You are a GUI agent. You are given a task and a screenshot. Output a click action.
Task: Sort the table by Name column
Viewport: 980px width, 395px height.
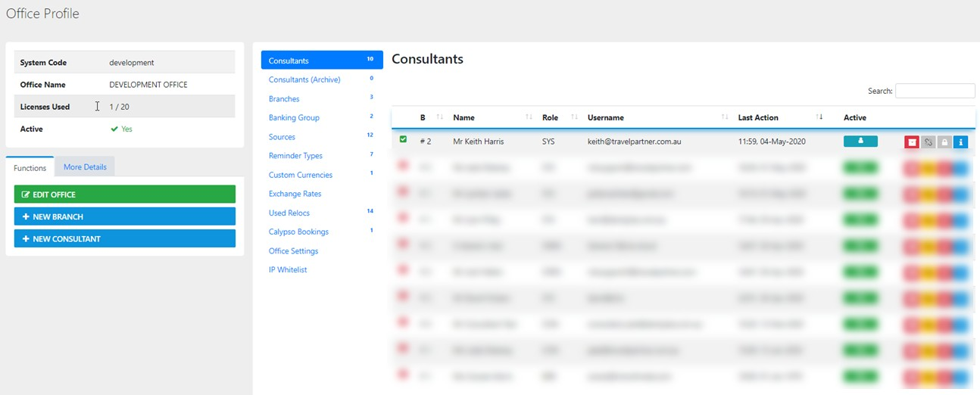coord(492,117)
